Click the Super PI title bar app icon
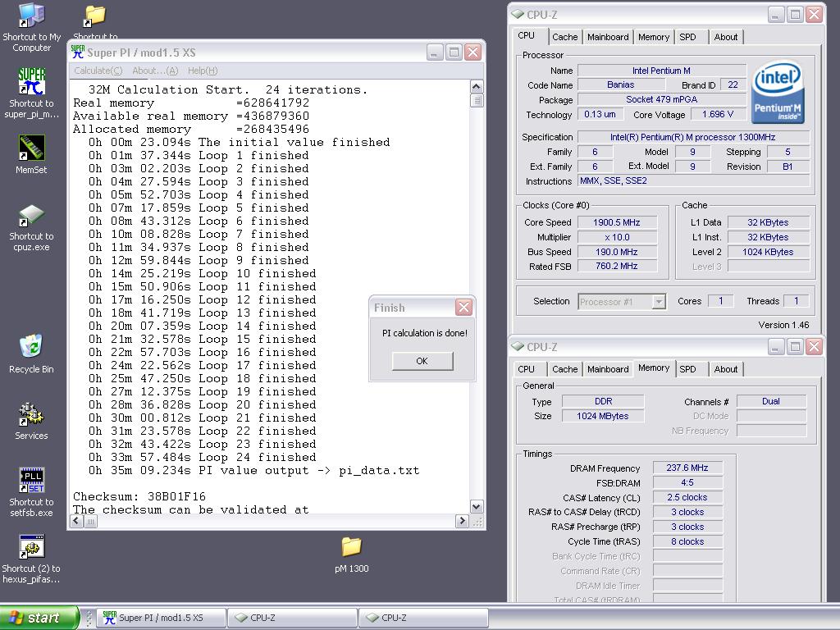 point(78,52)
